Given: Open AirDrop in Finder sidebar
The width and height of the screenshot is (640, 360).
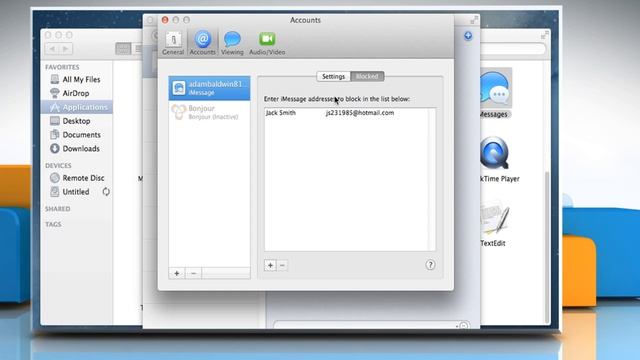Looking at the screenshot, I should (x=76, y=93).
